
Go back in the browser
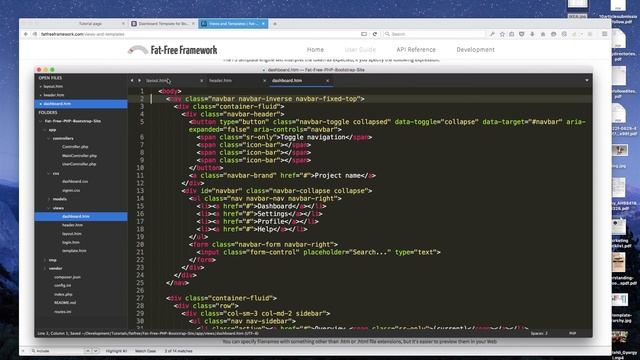coord(26,34)
